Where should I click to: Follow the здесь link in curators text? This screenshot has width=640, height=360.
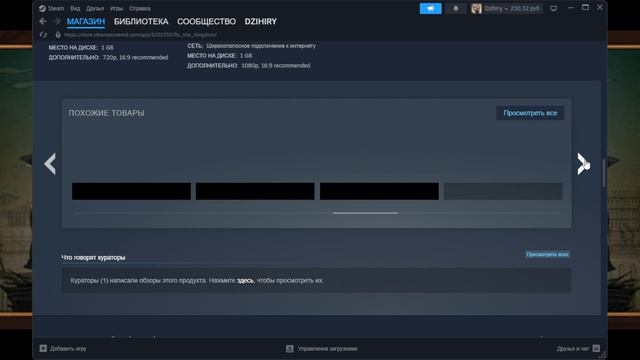click(x=245, y=280)
